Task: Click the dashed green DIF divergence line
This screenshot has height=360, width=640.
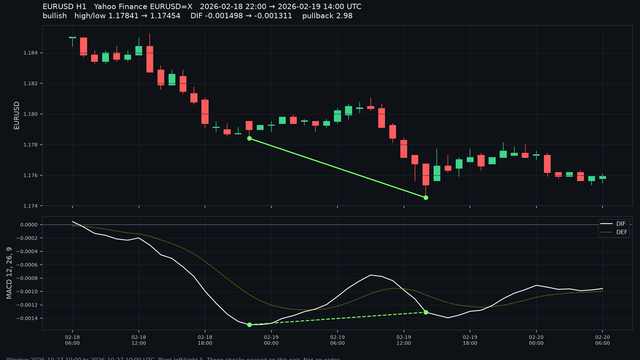Action: (x=338, y=319)
